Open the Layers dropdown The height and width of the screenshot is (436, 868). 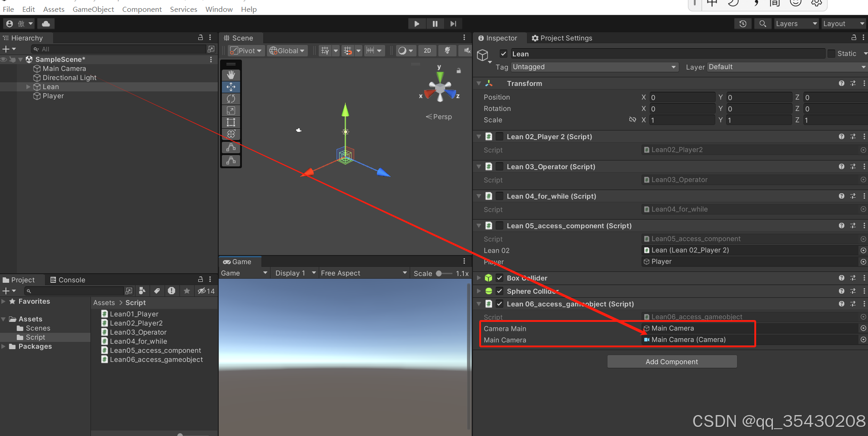pyautogui.click(x=796, y=24)
